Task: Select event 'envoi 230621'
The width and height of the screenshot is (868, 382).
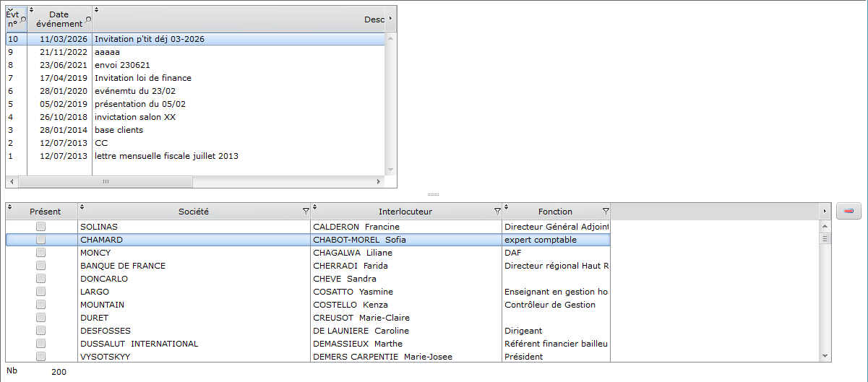Action: 195,65
